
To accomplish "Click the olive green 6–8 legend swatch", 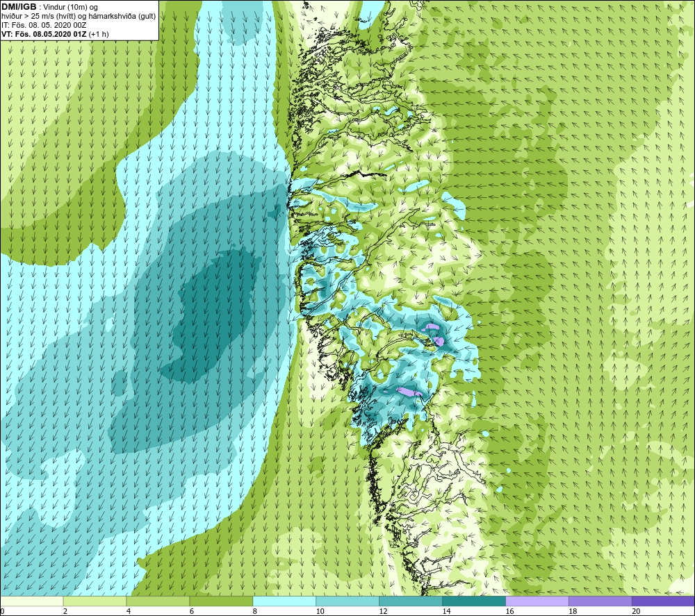I will (x=221, y=601).
